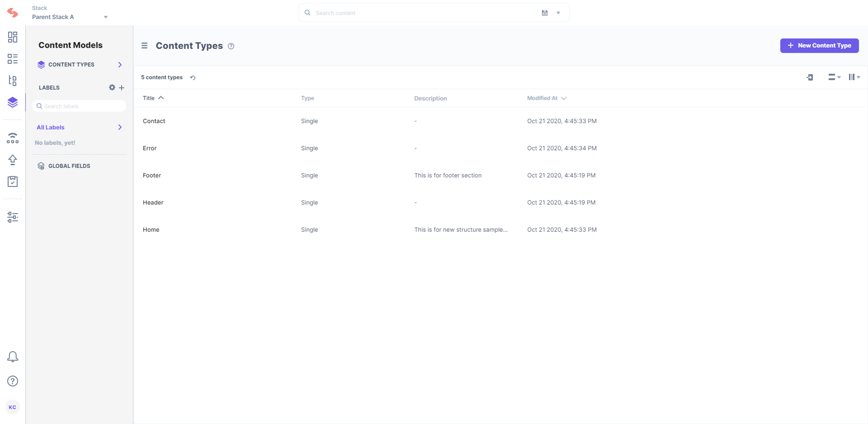This screenshot has width=868, height=424.
Task: Open the KC user avatar
Action: point(12,407)
